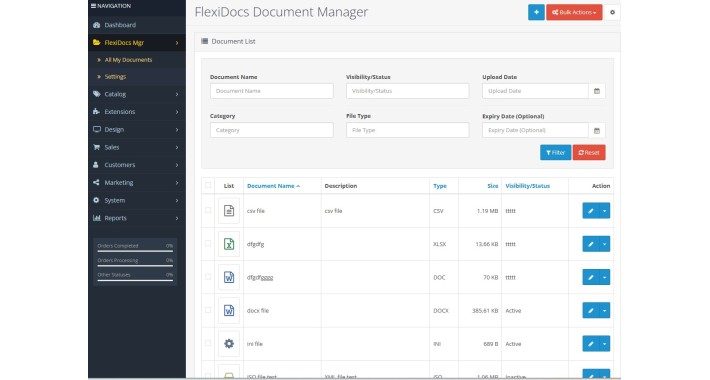Click the ini file gear icon
This screenshot has height=380, width=710.
click(x=229, y=344)
